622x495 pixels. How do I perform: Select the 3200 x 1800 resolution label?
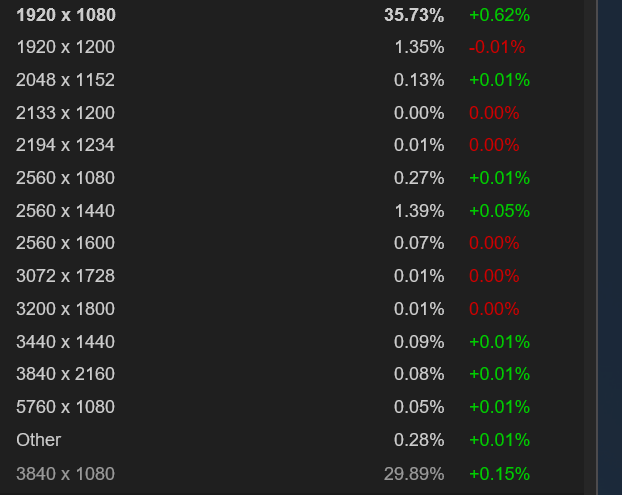click(66, 309)
